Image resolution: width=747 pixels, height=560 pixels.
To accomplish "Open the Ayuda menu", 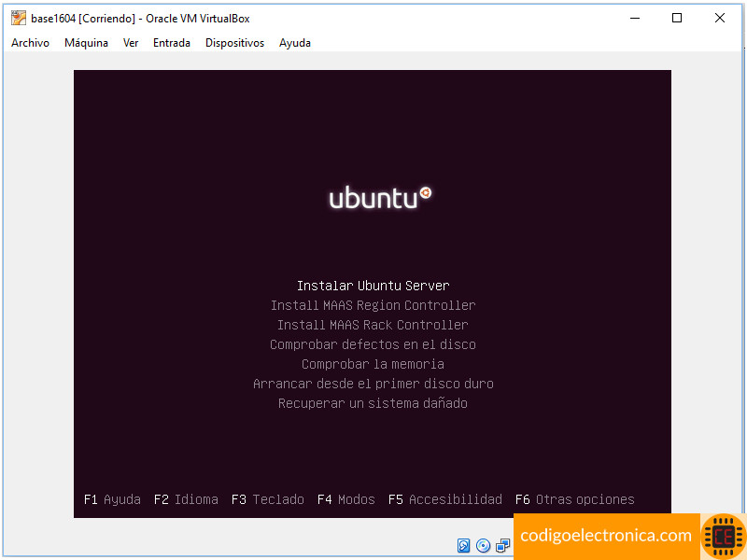I will tap(295, 43).
